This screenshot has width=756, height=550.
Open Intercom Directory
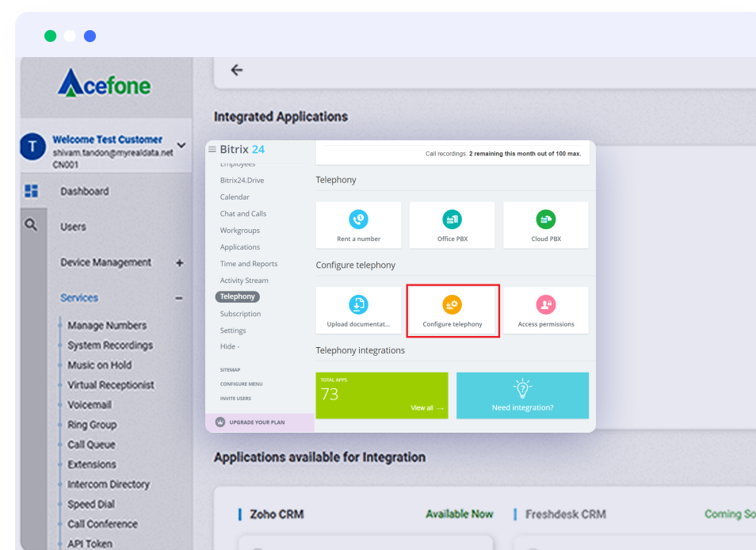tap(109, 484)
